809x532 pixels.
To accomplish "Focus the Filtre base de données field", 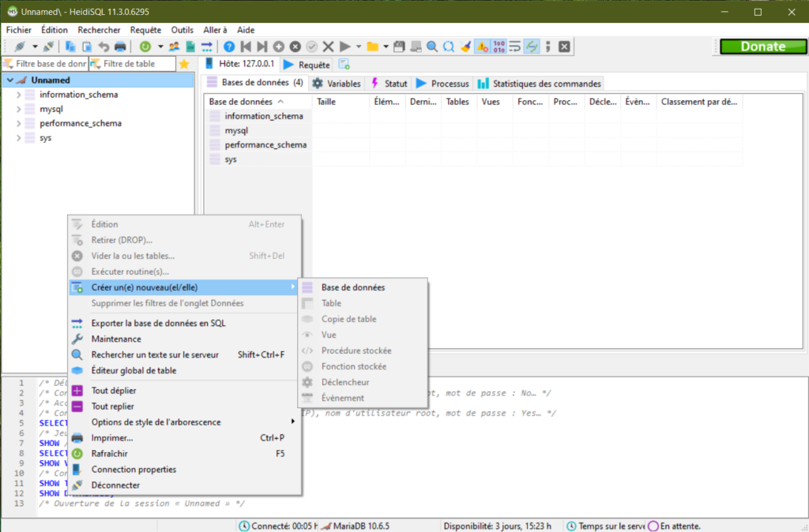I will click(x=45, y=64).
